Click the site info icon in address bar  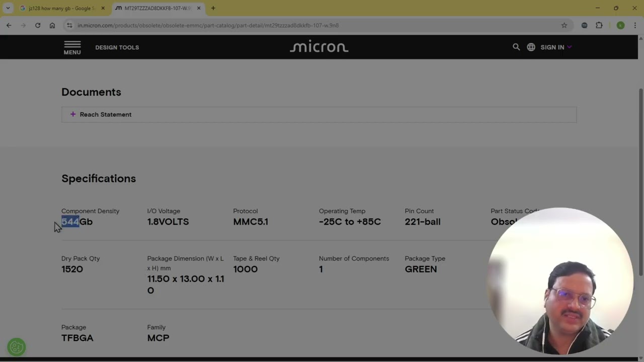coord(69,25)
